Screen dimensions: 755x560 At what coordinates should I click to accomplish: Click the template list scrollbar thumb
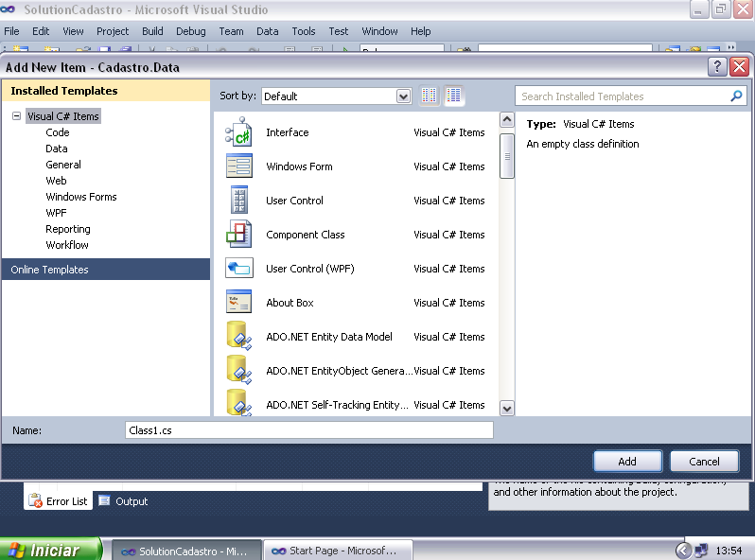click(506, 156)
